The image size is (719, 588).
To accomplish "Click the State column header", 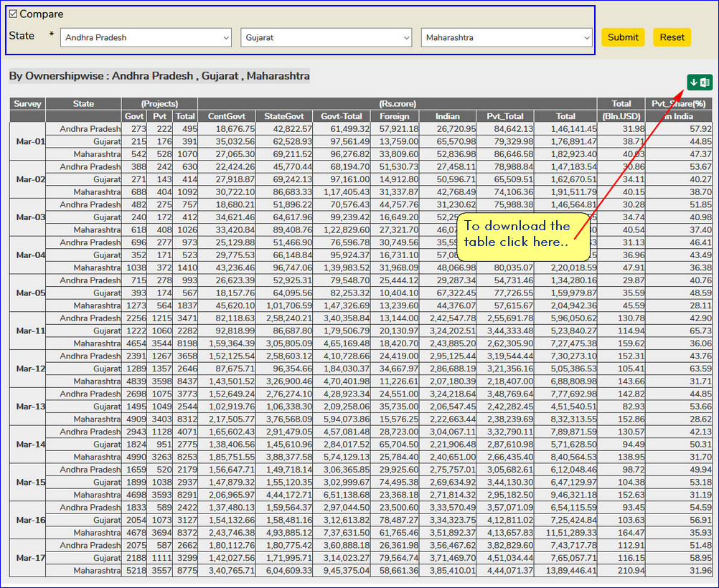I will coord(83,104).
